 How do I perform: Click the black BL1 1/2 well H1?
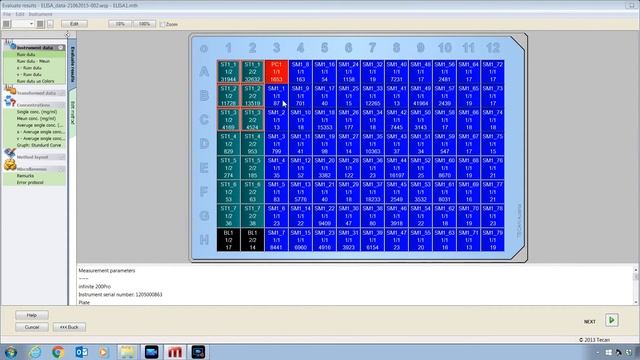(228, 240)
